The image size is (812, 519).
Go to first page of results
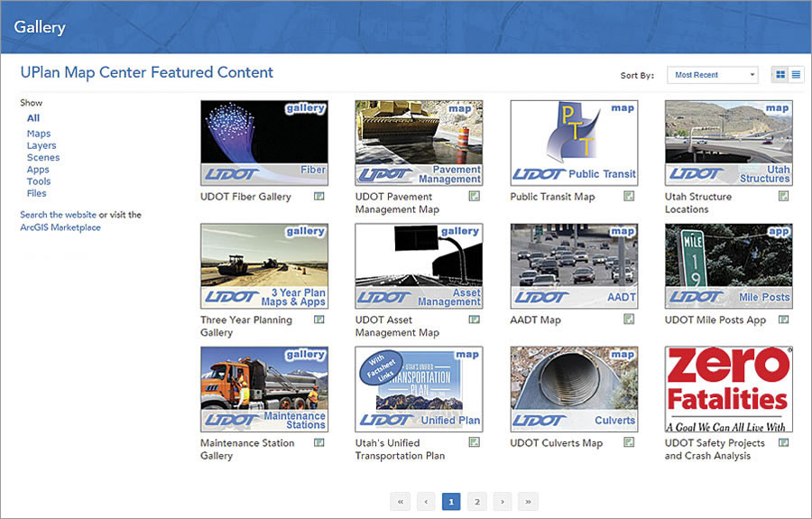(x=401, y=501)
